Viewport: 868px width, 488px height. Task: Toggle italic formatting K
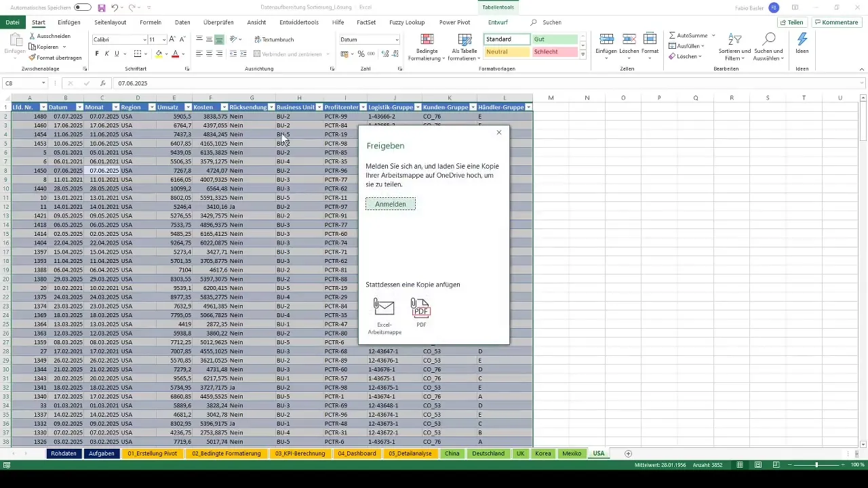point(106,54)
